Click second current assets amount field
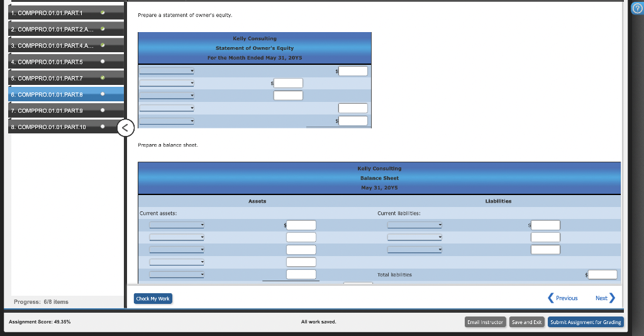Screen dimensions: 644x336 click(301, 237)
